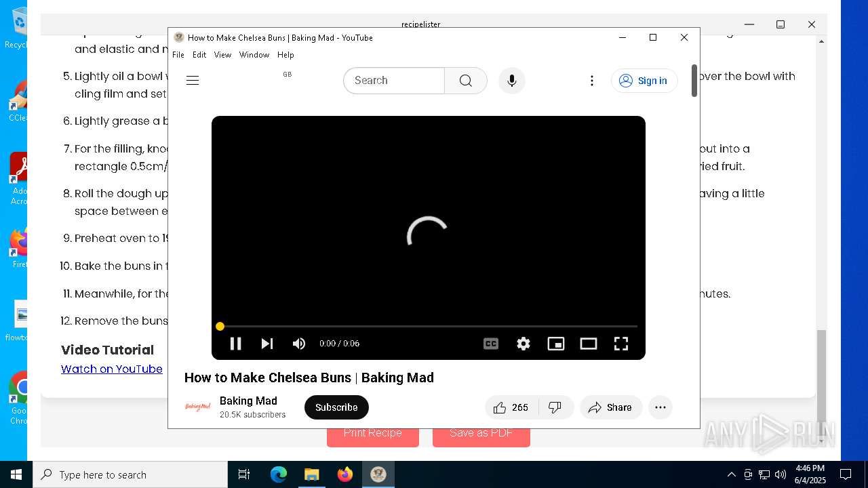Open the Window menu
The image size is (868, 488).
click(254, 55)
